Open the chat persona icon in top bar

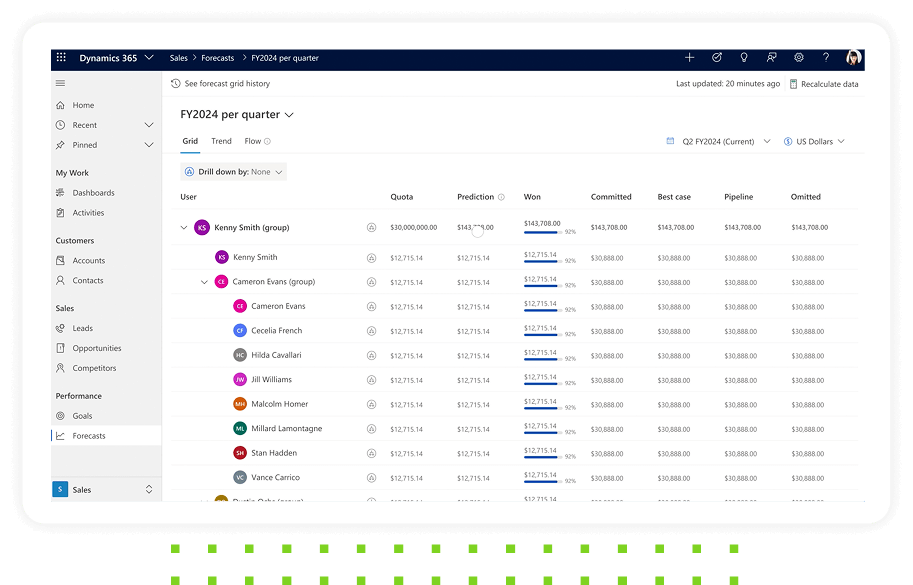[x=772, y=58]
